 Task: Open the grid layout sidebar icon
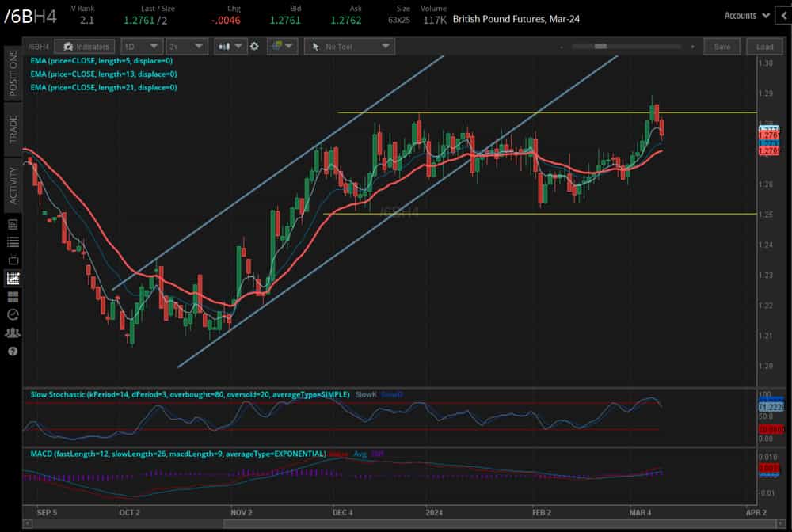(x=13, y=296)
